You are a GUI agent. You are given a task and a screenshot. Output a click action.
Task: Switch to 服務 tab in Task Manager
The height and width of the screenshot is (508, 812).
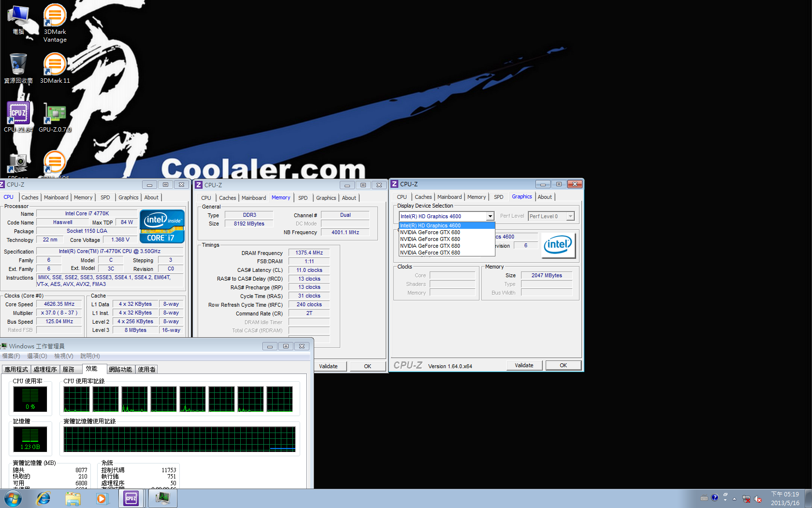pos(71,369)
